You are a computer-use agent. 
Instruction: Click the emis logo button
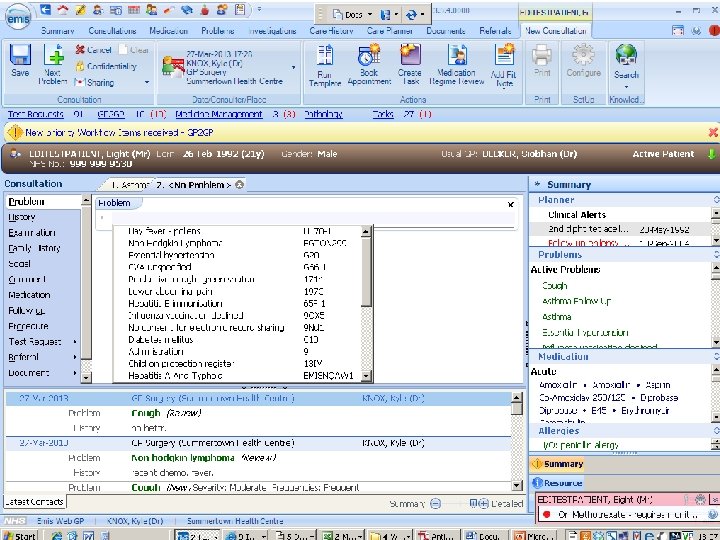(x=18, y=17)
